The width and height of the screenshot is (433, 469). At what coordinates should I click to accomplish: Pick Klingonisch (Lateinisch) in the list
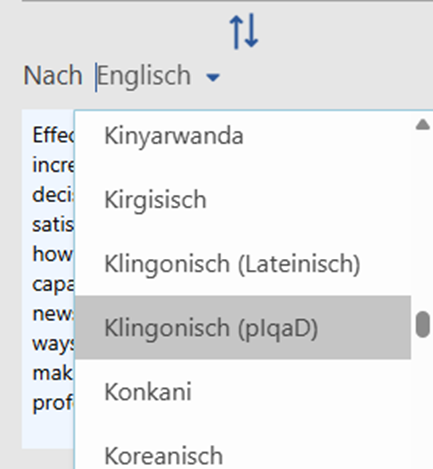pos(243,264)
